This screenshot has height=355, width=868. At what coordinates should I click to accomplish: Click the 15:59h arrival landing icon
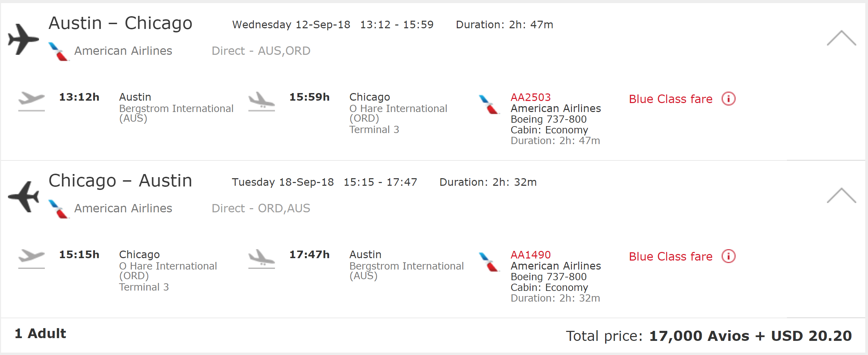(262, 101)
